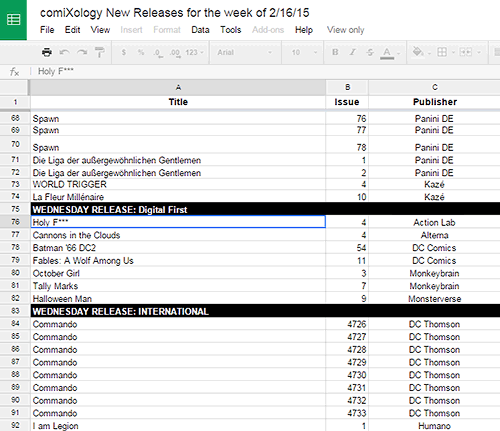500x431 pixels.
Task: Increase decimal places icon
Action: 175,53
